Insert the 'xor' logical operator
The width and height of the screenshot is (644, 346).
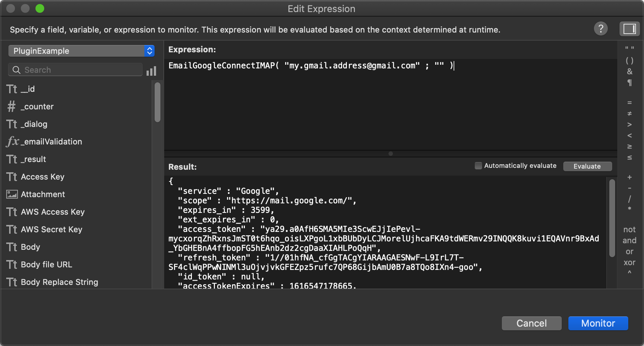point(629,263)
